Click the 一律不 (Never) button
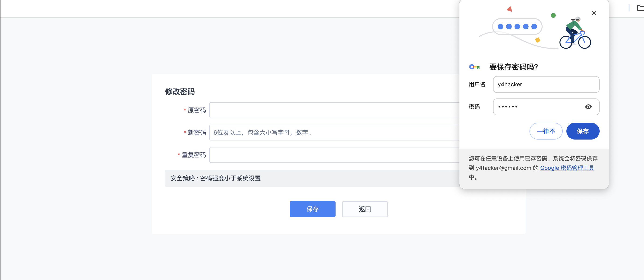The image size is (644, 280). click(546, 131)
